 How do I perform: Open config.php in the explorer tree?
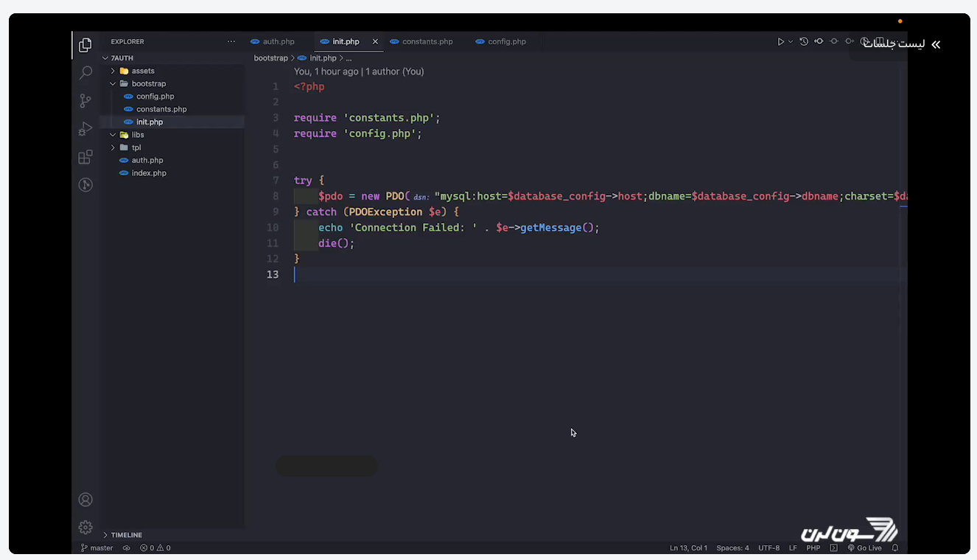coord(155,97)
